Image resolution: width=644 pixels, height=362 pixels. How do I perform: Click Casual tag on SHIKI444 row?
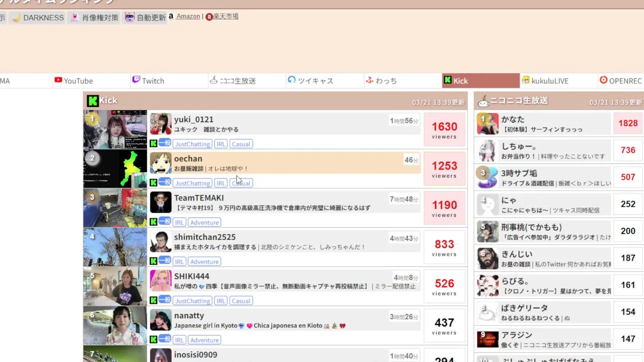[241, 301]
